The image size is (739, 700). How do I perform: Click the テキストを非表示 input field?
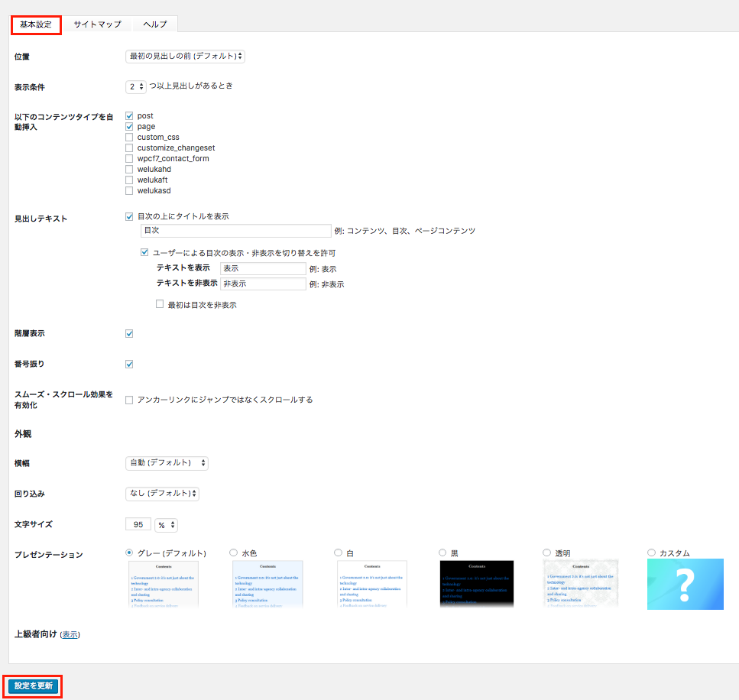(x=263, y=284)
